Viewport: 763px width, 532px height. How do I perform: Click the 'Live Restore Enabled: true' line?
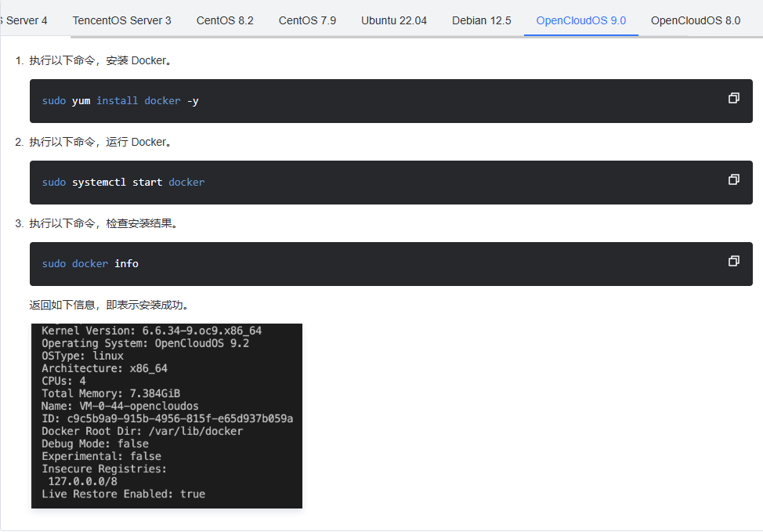(124, 494)
